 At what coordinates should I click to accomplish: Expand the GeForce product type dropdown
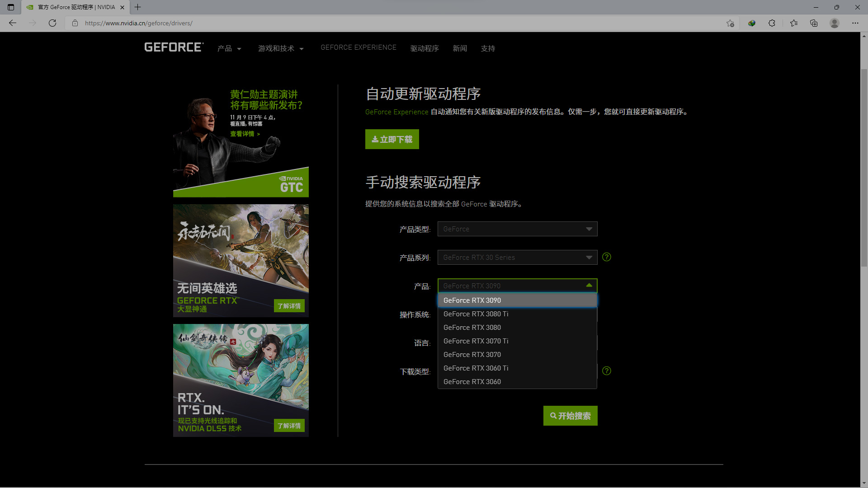pos(517,229)
